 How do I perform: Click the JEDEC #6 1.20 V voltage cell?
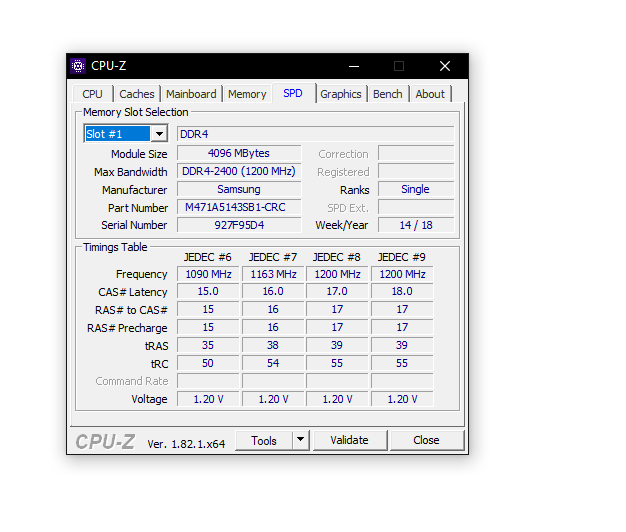(208, 399)
